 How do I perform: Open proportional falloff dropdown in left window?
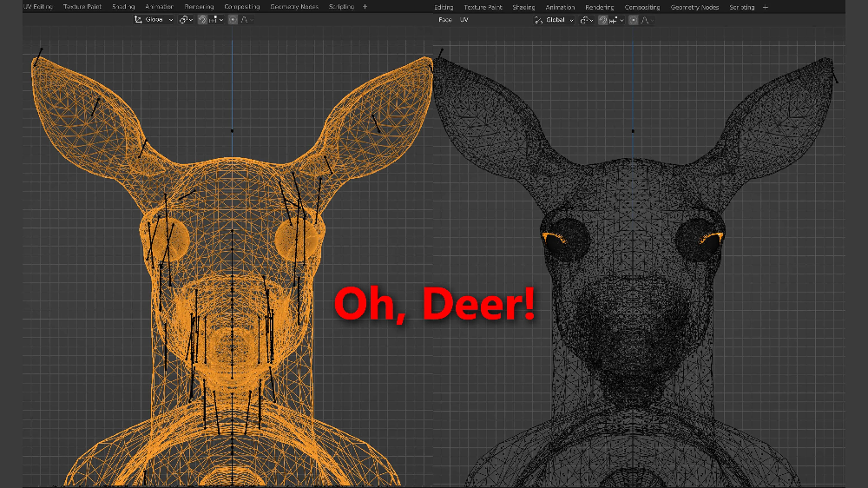[247, 20]
